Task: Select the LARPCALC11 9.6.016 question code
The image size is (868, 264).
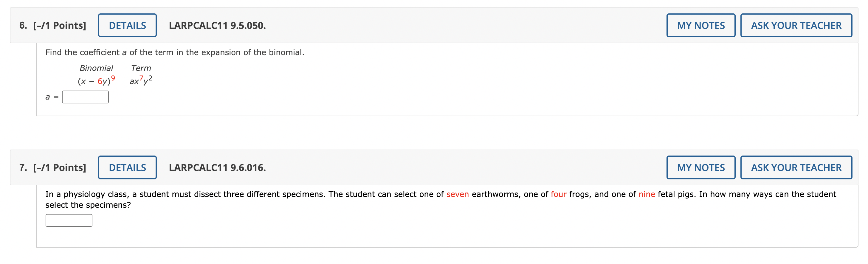Action: [217, 167]
